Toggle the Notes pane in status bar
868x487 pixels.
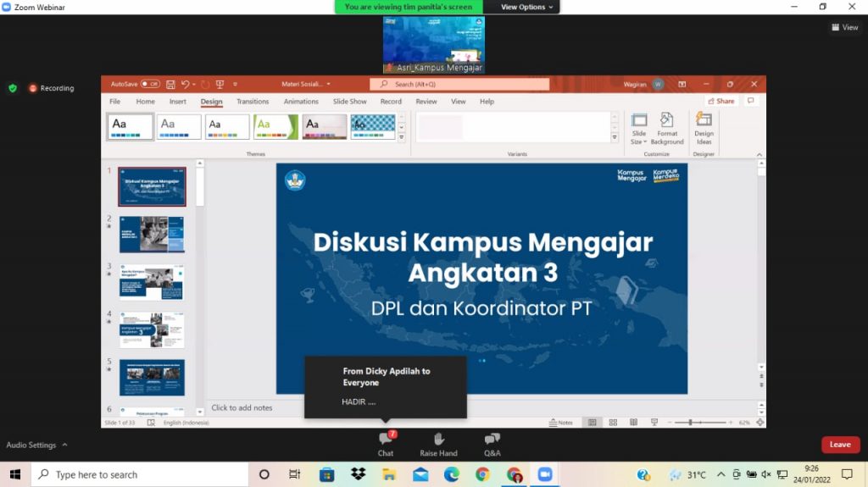(x=561, y=422)
